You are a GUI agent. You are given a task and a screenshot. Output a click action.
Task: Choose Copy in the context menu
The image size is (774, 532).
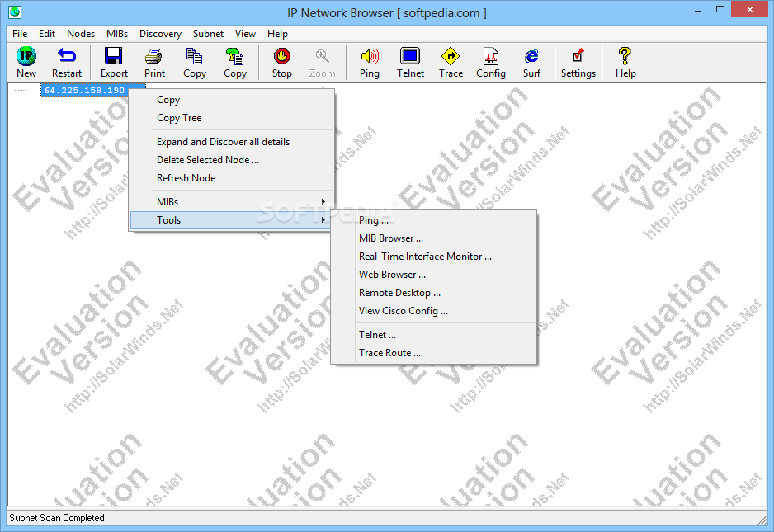[232, 100]
